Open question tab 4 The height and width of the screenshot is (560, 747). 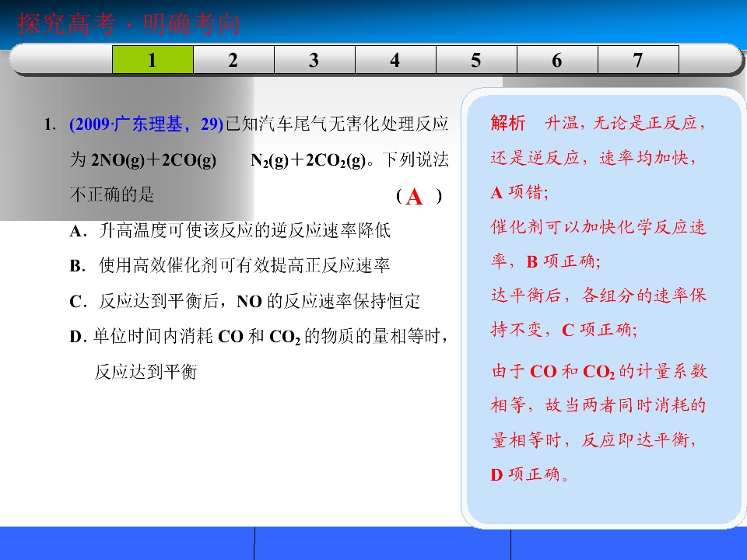[x=395, y=60]
